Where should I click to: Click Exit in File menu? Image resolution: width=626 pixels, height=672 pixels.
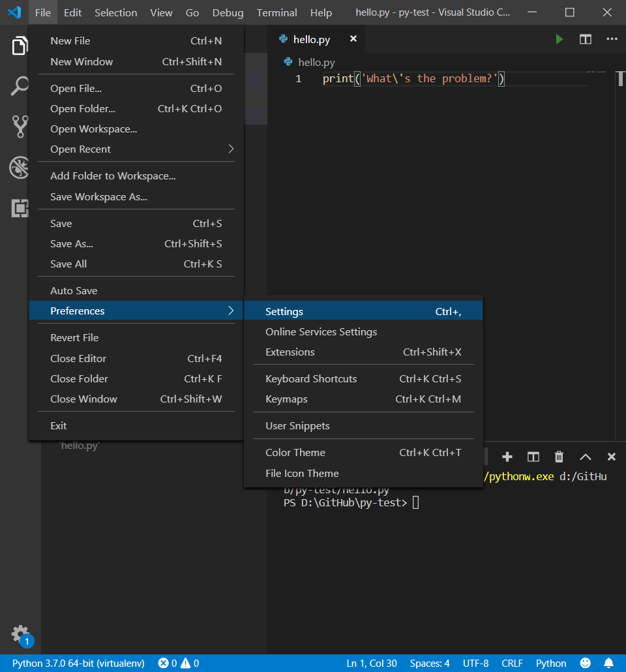(x=136, y=425)
